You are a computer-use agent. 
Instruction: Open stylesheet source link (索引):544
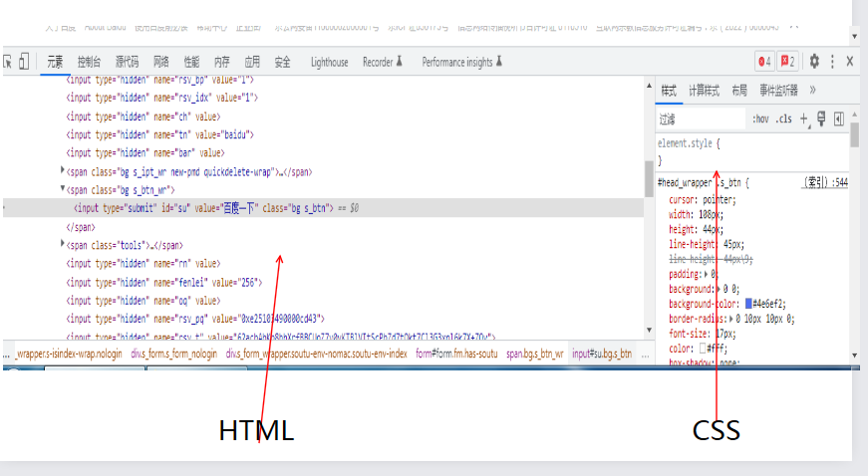click(825, 182)
